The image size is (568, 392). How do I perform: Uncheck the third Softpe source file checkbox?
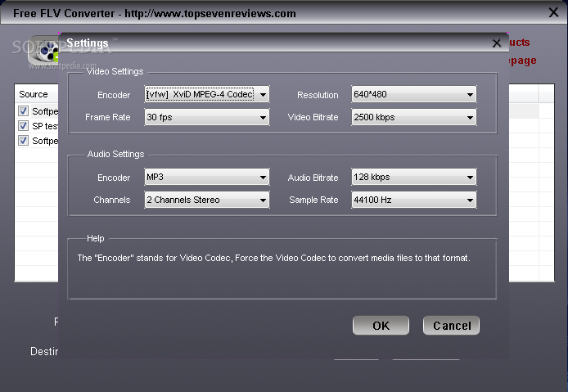pos(23,140)
